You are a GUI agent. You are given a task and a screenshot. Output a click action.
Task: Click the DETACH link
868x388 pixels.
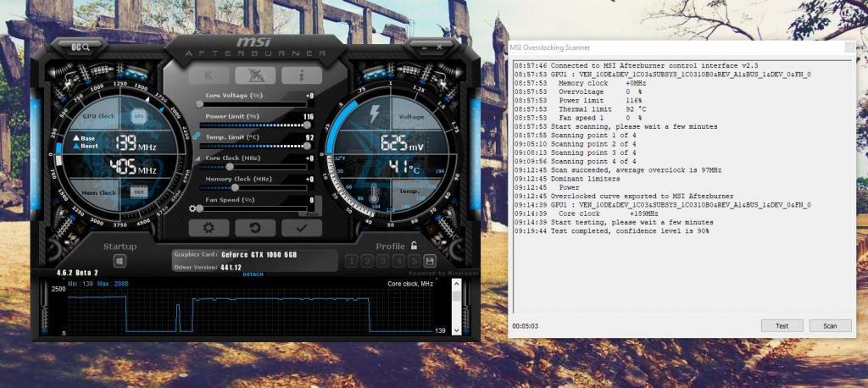click(253, 274)
